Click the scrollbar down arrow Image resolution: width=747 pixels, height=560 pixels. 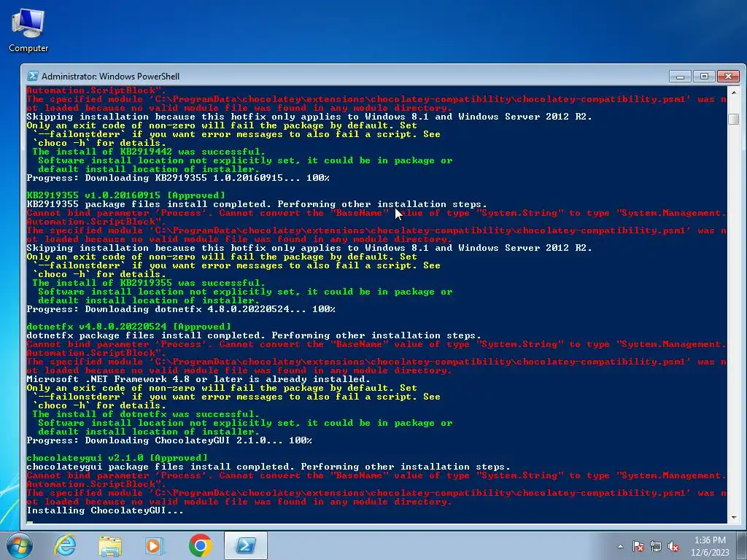pyautogui.click(x=734, y=517)
